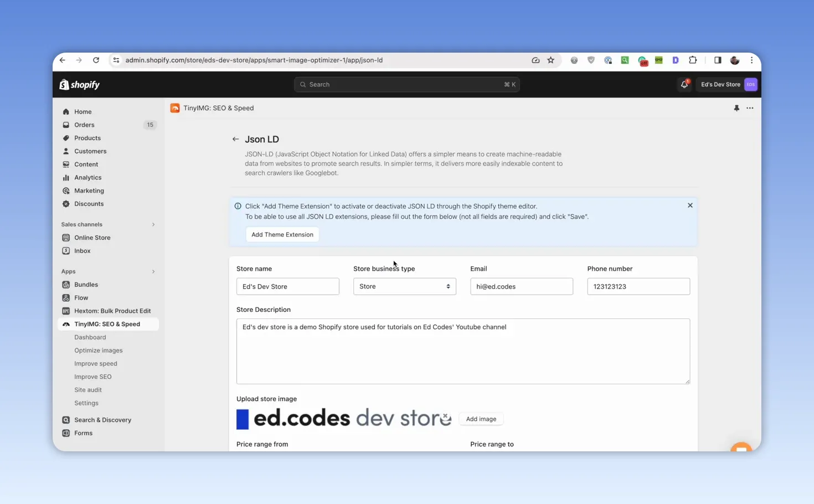The width and height of the screenshot is (814, 504).
Task: Edit the Phone number field
Action: [638, 286]
